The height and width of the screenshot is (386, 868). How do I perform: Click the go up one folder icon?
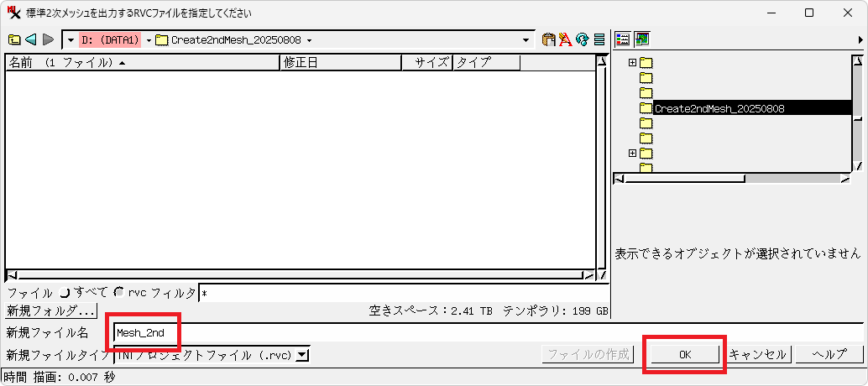(x=14, y=39)
